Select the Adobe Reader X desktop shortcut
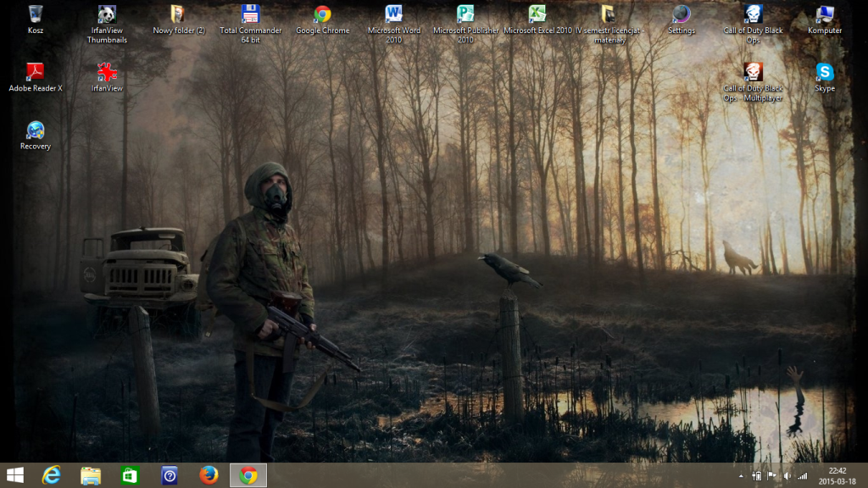 [x=36, y=77]
